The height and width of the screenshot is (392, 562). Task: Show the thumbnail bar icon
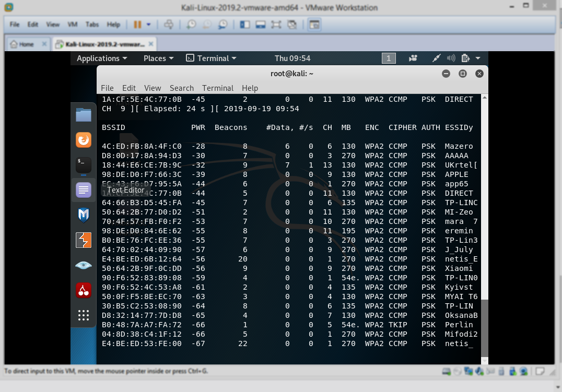261,25
